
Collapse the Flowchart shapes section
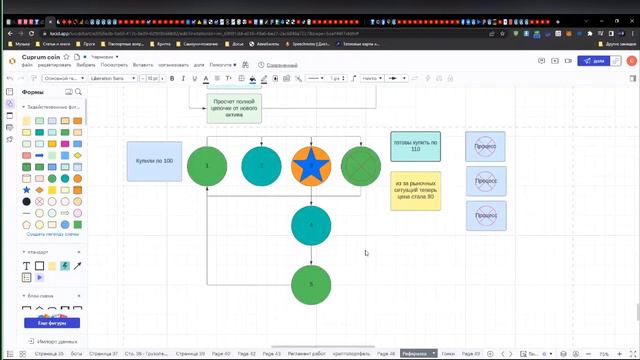click(24, 296)
